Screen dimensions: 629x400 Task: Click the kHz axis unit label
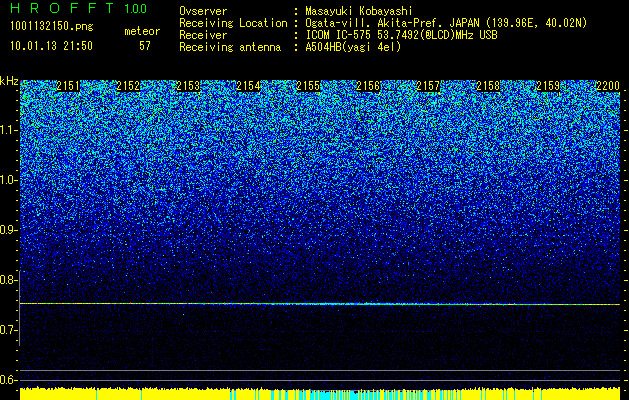9,82
